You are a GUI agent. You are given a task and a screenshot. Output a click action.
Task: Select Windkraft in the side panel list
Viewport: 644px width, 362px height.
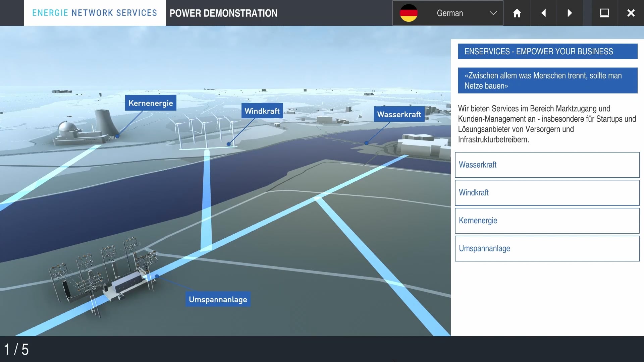click(x=547, y=193)
